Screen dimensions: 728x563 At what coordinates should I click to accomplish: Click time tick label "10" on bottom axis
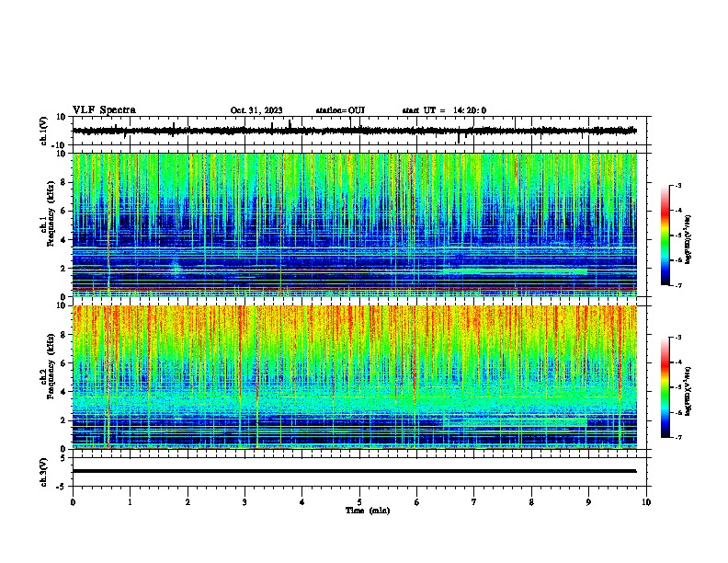pos(646,502)
